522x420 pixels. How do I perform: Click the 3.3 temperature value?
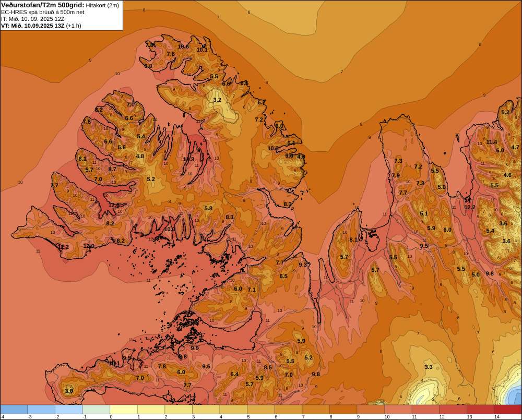(x=429, y=367)
